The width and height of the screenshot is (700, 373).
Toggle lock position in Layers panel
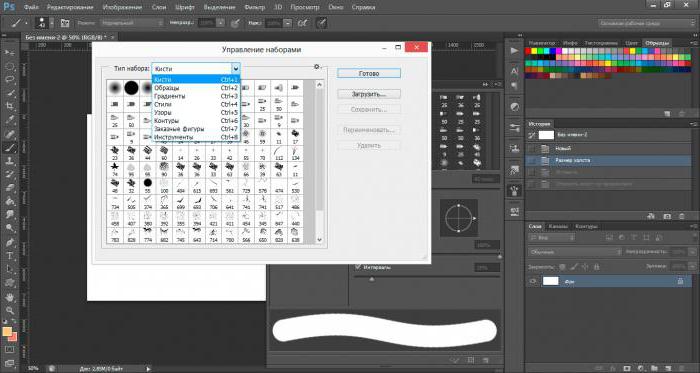click(x=585, y=267)
